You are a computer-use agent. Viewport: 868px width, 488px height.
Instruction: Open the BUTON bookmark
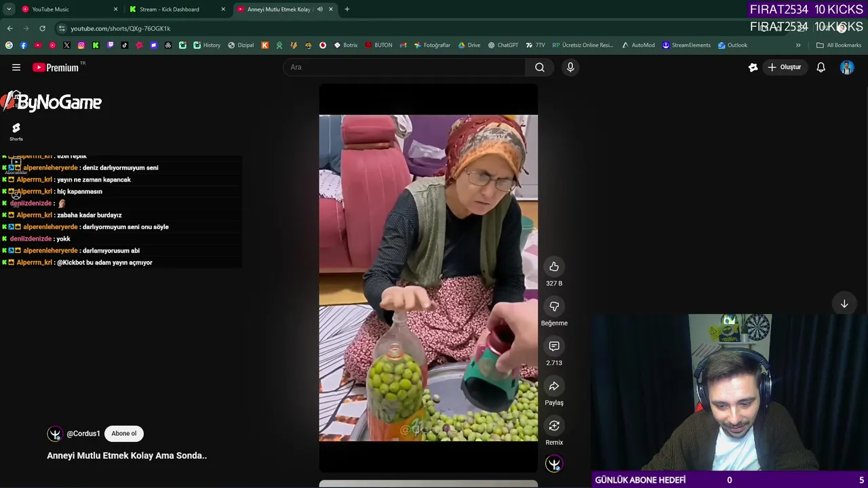378,45
